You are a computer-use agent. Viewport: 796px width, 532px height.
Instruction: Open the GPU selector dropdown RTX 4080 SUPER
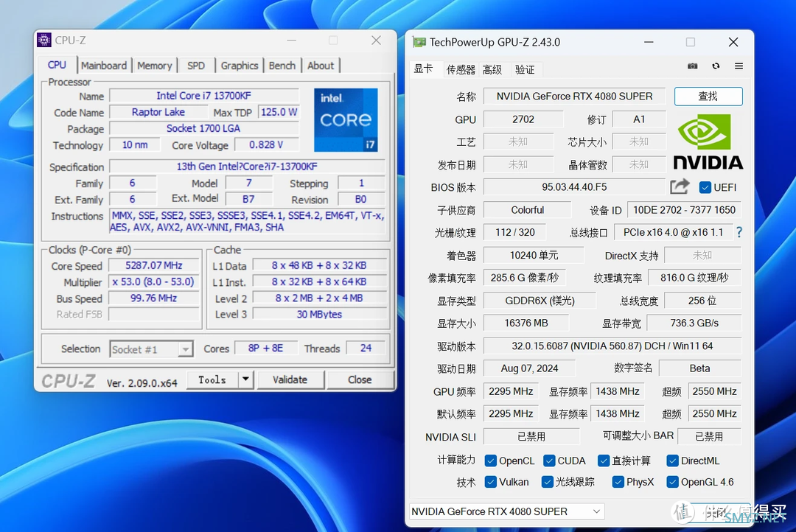(x=506, y=511)
